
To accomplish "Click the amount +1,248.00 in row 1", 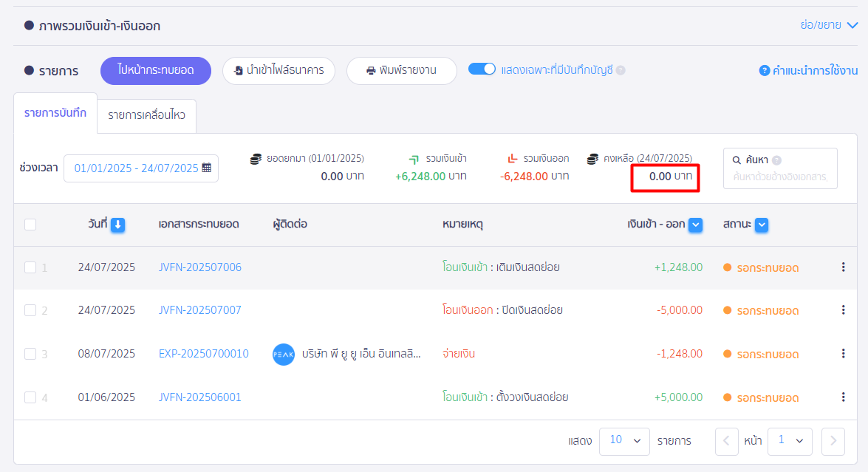I will coord(678,267).
